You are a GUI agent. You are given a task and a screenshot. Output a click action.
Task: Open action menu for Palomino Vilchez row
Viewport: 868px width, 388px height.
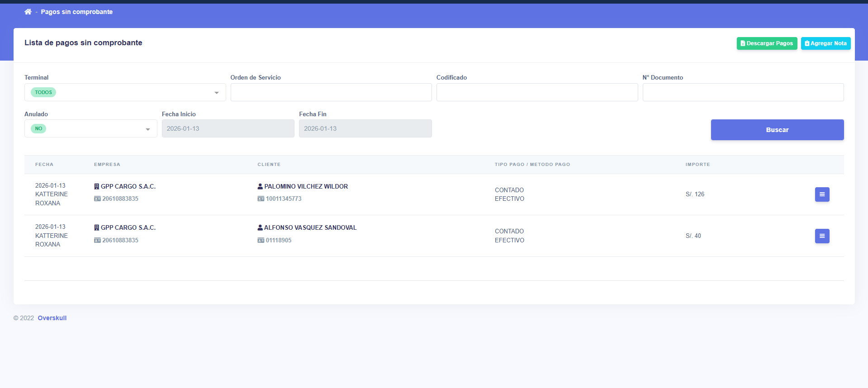(822, 194)
